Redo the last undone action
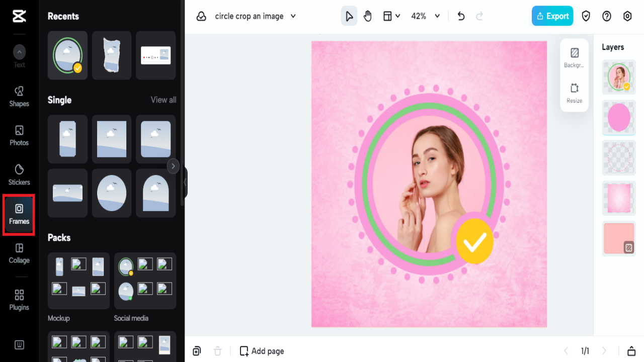This screenshot has height=362, width=644. click(479, 16)
